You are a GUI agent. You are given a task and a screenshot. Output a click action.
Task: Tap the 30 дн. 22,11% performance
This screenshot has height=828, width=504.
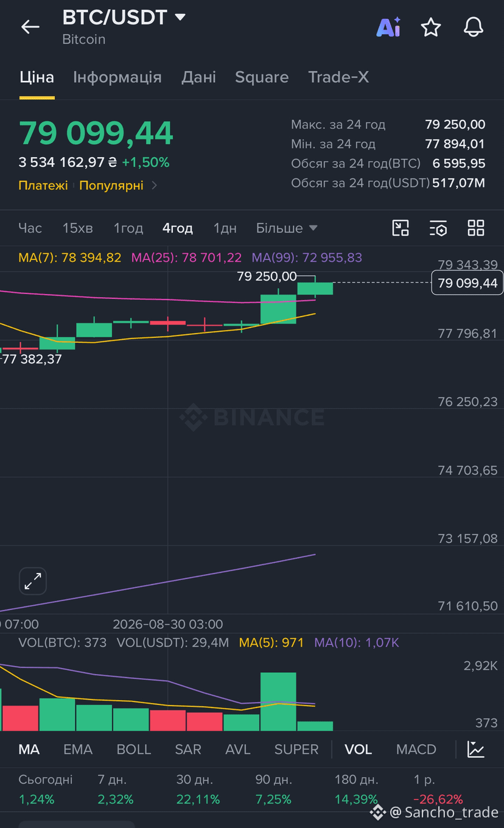click(198, 790)
